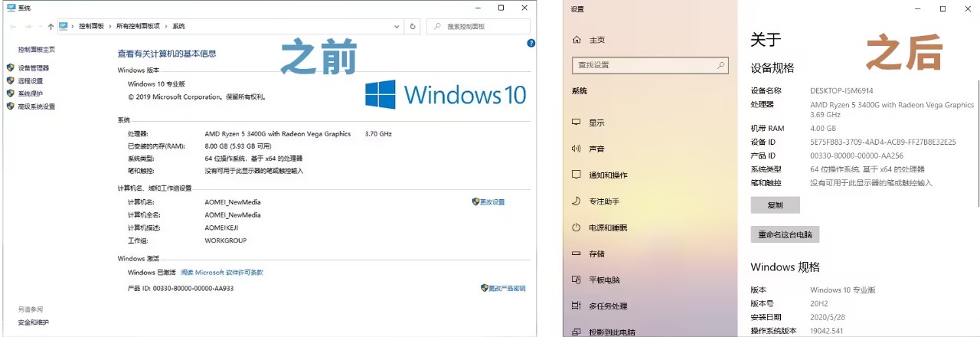The image size is (980, 337).
Task: Click the shield icon beside 高级系统设置
Action: point(11,106)
